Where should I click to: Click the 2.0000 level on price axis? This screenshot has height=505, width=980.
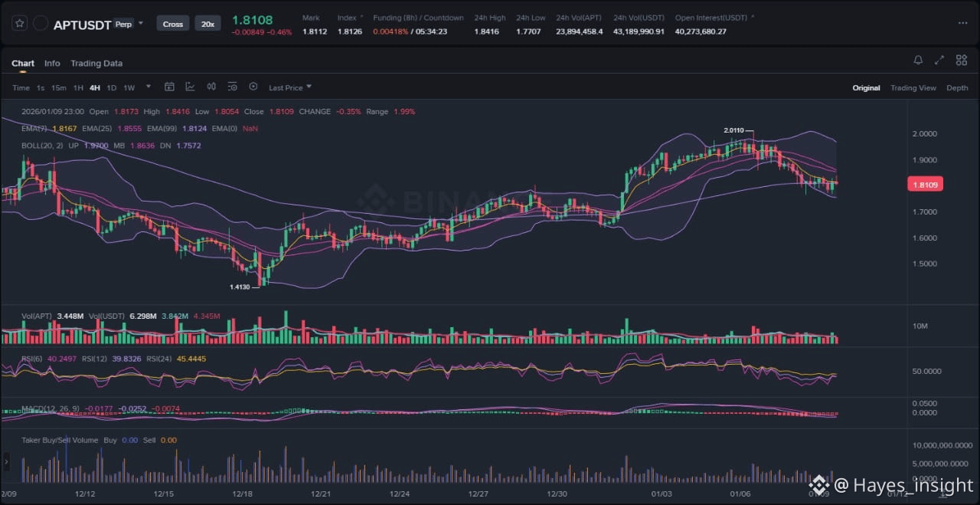tap(923, 133)
